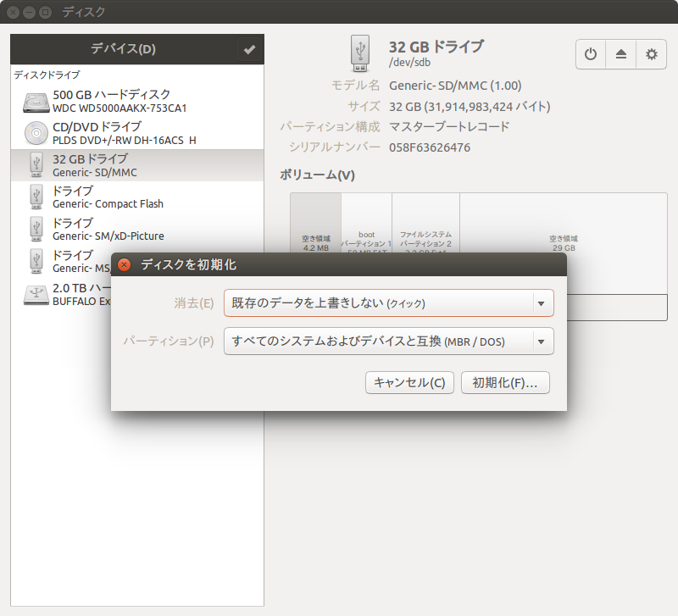Image resolution: width=678 pixels, height=616 pixels.
Task: Open the erase type dropdown
Action: [x=389, y=303]
